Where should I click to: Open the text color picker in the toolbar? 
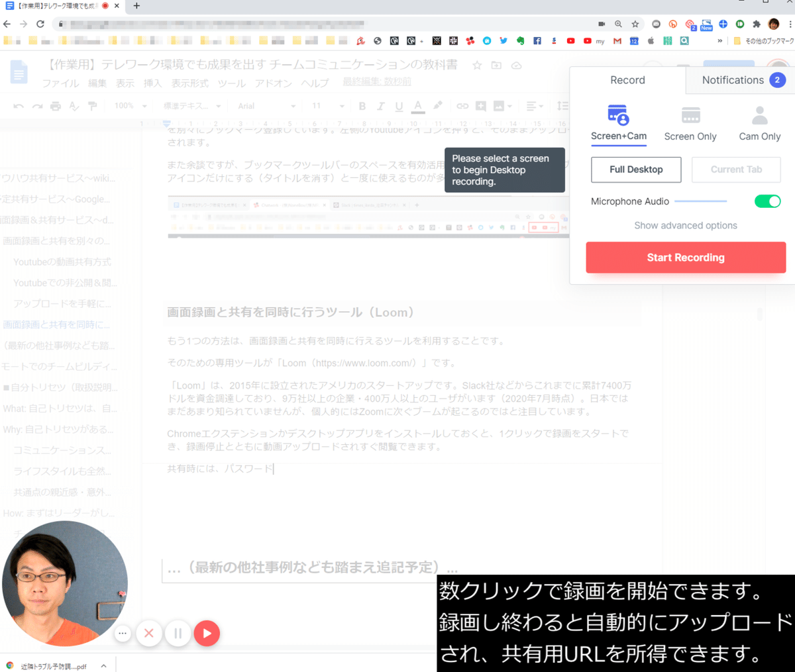pos(416,106)
